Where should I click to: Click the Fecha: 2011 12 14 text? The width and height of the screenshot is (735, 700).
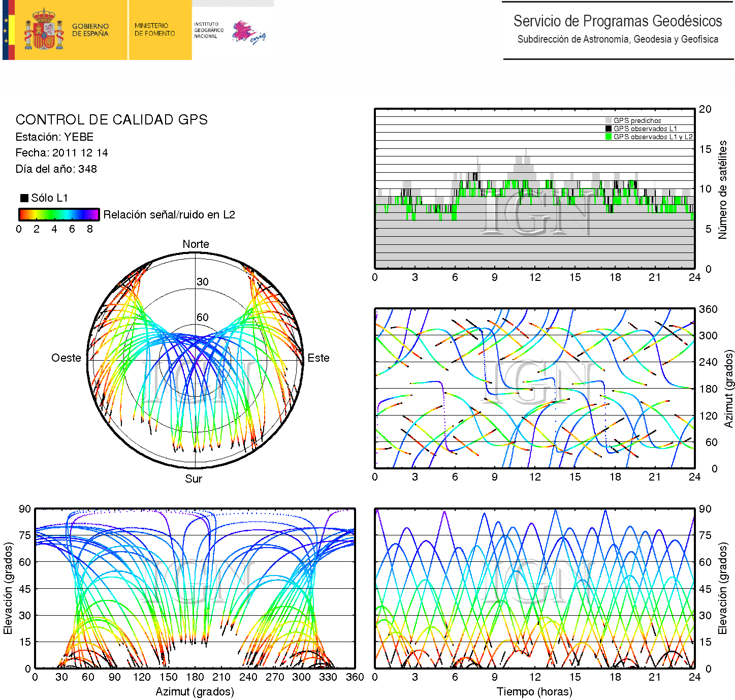(x=61, y=153)
